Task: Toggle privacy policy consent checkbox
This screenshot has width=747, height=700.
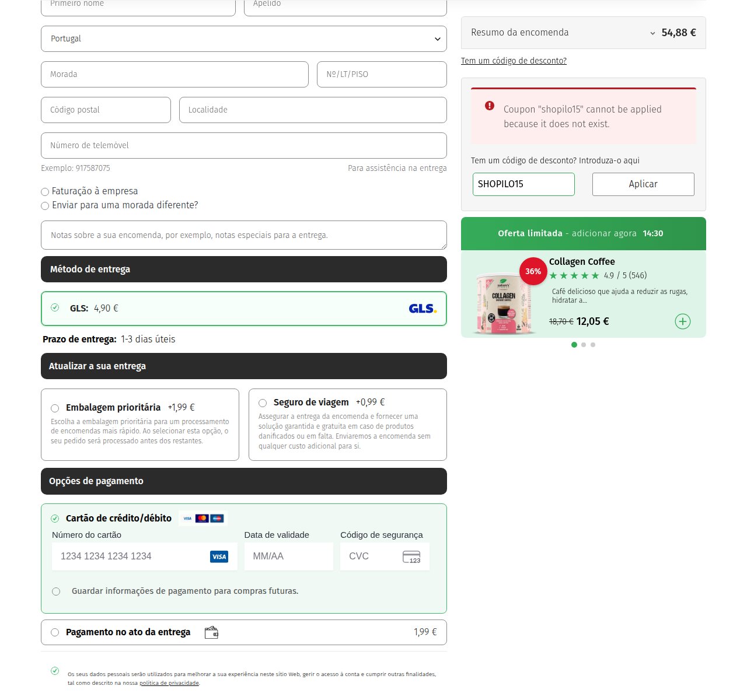Action: click(55, 671)
